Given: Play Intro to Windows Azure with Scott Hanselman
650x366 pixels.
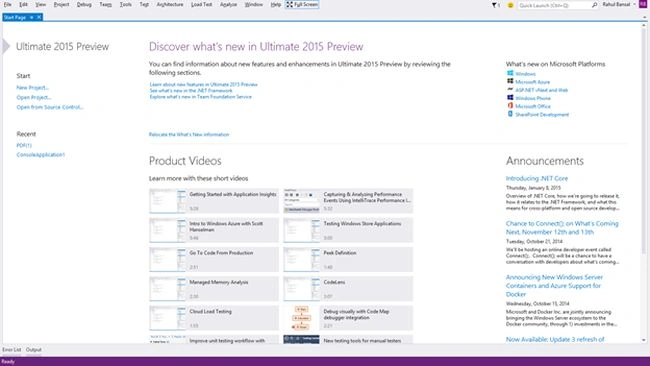Looking at the screenshot, I should (x=214, y=230).
